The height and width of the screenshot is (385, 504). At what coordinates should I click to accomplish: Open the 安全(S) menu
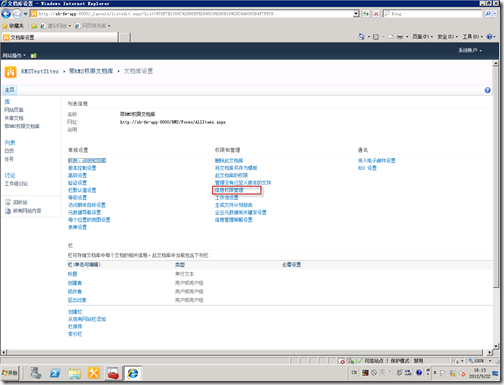coord(447,37)
